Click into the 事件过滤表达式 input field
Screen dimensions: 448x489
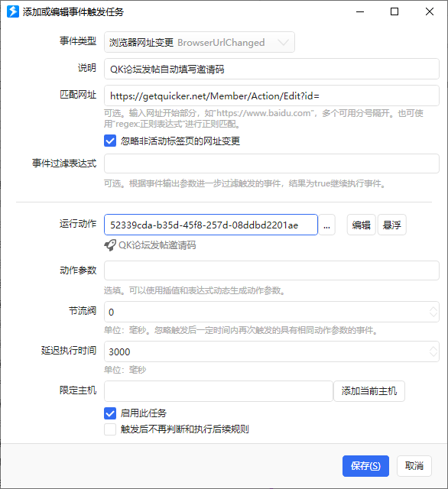[271, 164]
